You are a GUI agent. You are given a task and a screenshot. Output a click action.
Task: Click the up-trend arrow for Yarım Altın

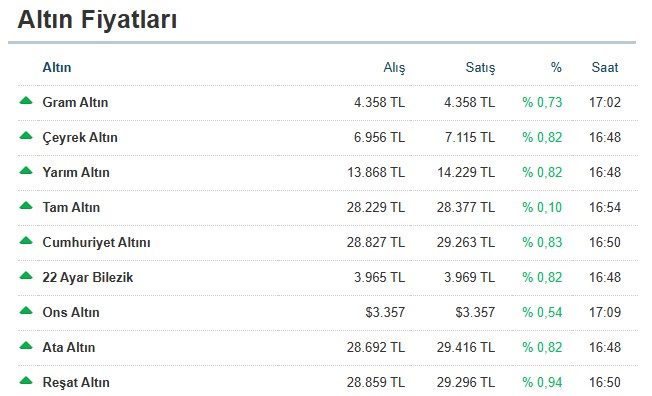(x=26, y=171)
